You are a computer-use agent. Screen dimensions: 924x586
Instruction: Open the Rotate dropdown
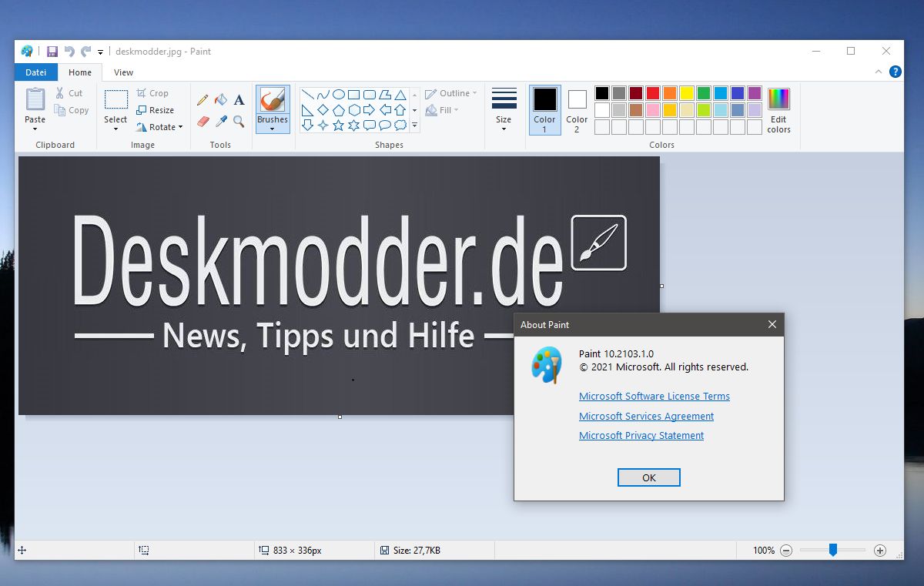click(159, 127)
